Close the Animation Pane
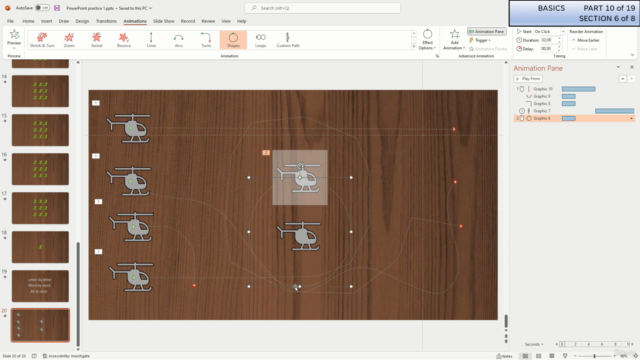The height and width of the screenshot is (360, 640). coord(632,67)
